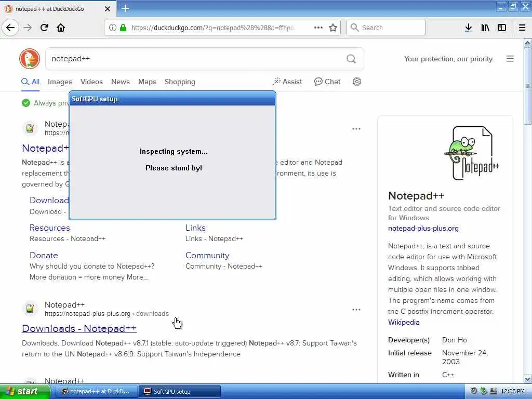
Task: Click the taskbar clock showing 12:25 PM
Action: tap(513, 392)
